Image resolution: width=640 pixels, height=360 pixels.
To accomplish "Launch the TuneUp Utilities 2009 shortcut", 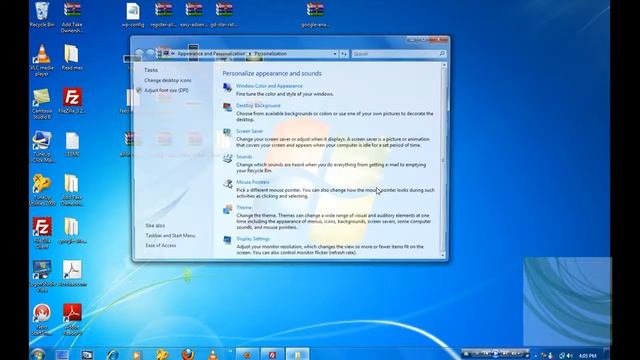I will point(42,190).
